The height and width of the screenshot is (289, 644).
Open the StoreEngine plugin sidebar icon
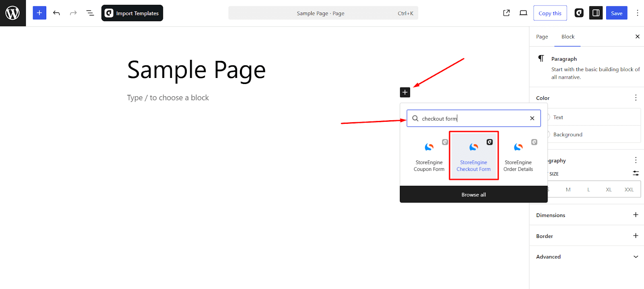(x=579, y=13)
